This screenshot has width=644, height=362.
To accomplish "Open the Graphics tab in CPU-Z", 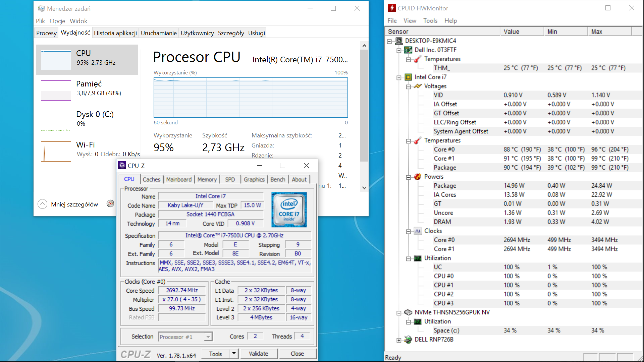I will [x=254, y=179].
